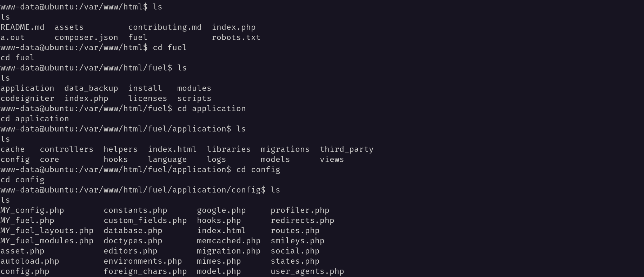Viewport: 644px width, 277px height.
Task: Select the MY_fuel_layouts.php entry
Action: (47, 231)
